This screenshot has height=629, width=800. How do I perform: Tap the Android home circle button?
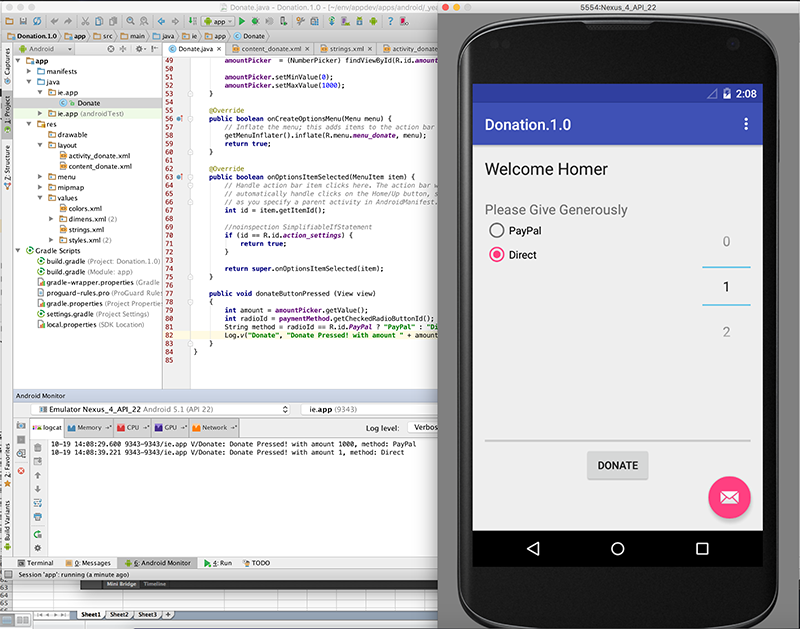tap(617, 548)
